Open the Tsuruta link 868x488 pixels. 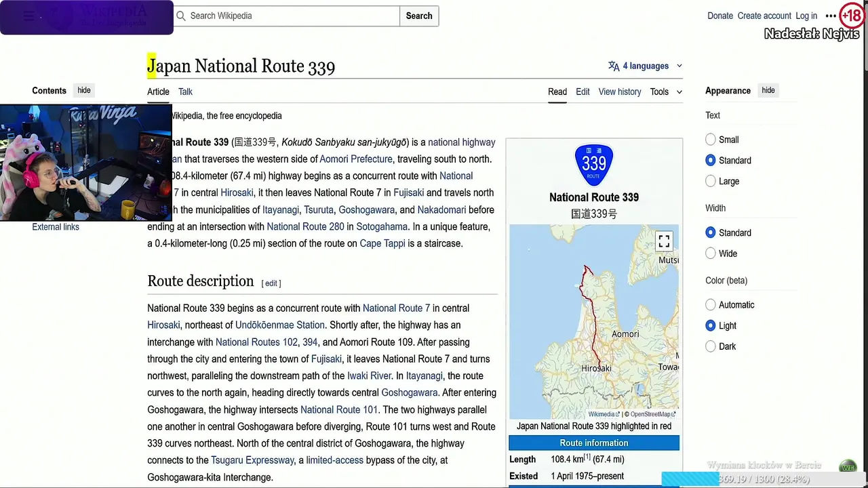[319, 210]
